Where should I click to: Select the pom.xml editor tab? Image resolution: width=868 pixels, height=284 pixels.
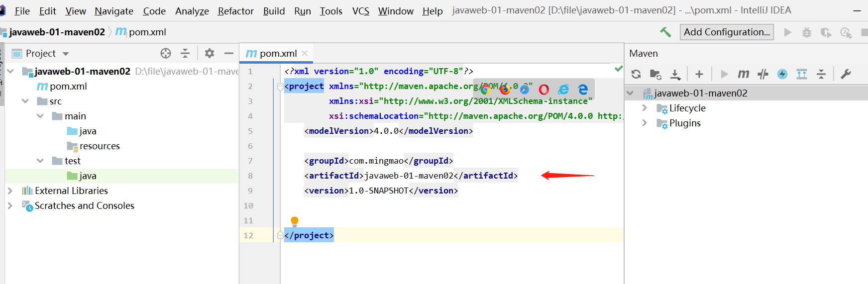(278, 53)
